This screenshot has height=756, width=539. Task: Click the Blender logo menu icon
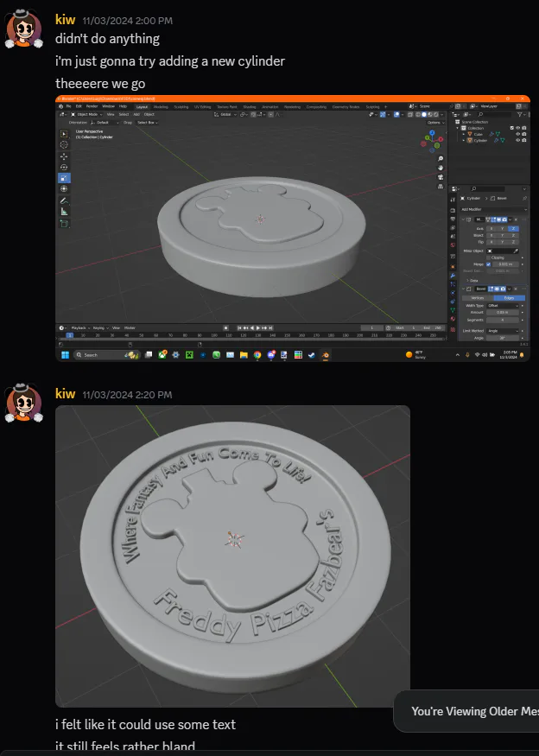[60, 106]
